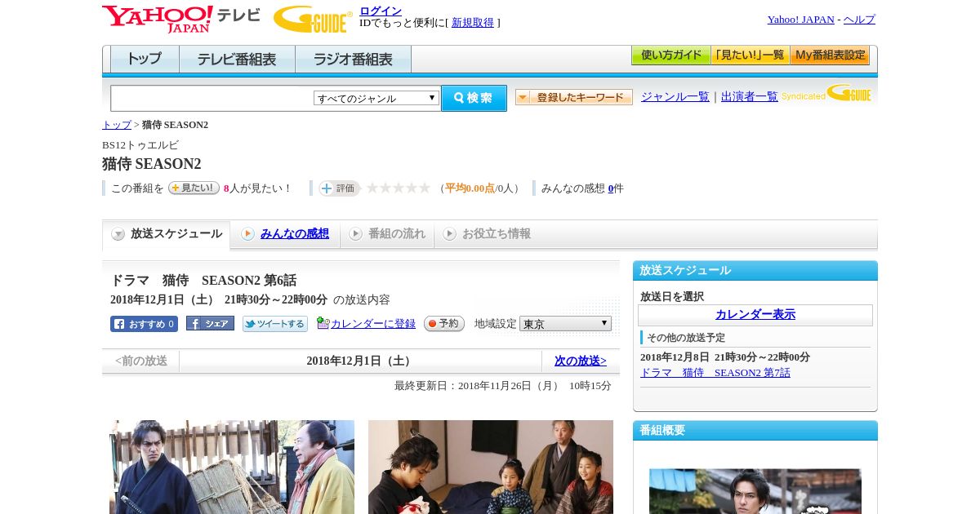Image resolution: width=980 pixels, height=514 pixels.
Task: Open the Yahoo! JAPAN link
Action: pos(800,20)
